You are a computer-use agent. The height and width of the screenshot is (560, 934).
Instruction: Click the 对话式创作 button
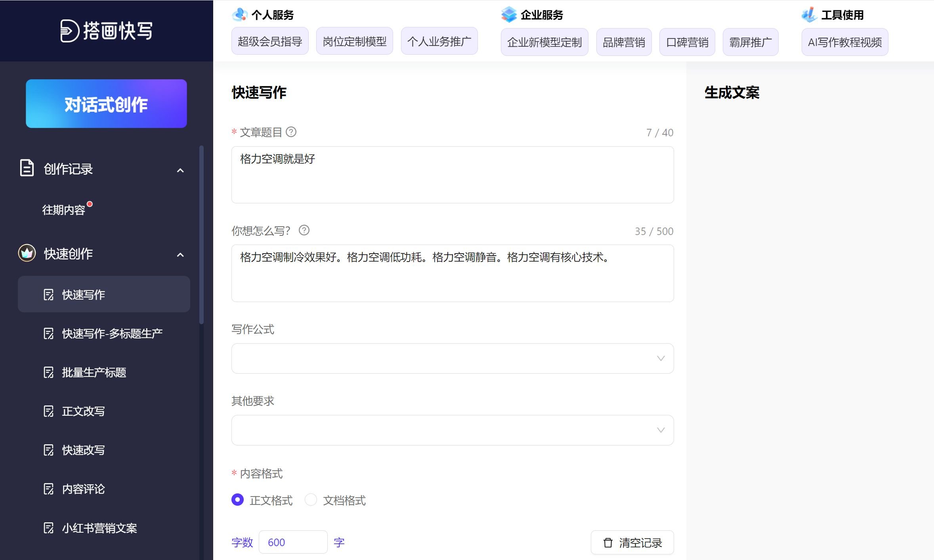point(106,103)
